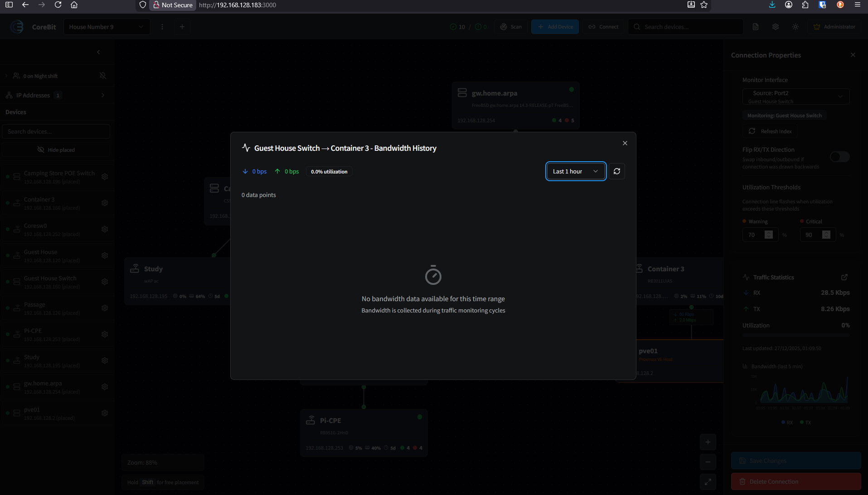
Task: Focus the top Search devices field
Action: pos(686,27)
